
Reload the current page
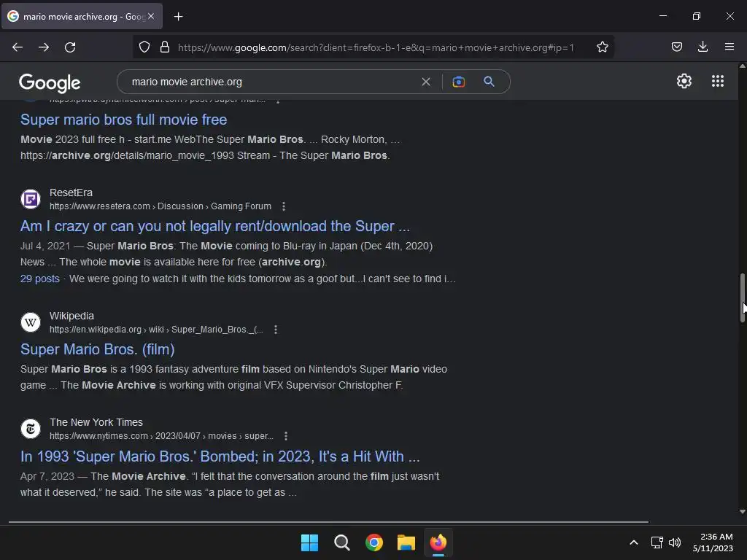point(70,47)
